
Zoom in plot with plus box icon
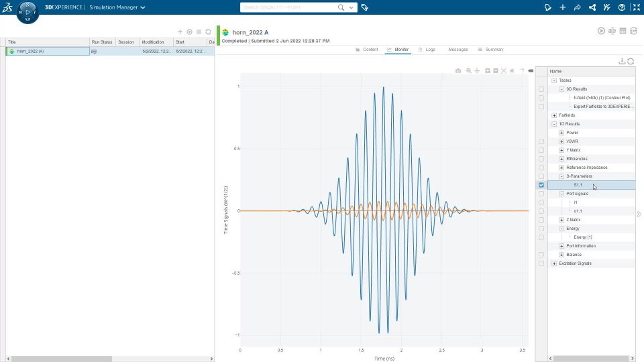[488, 70]
